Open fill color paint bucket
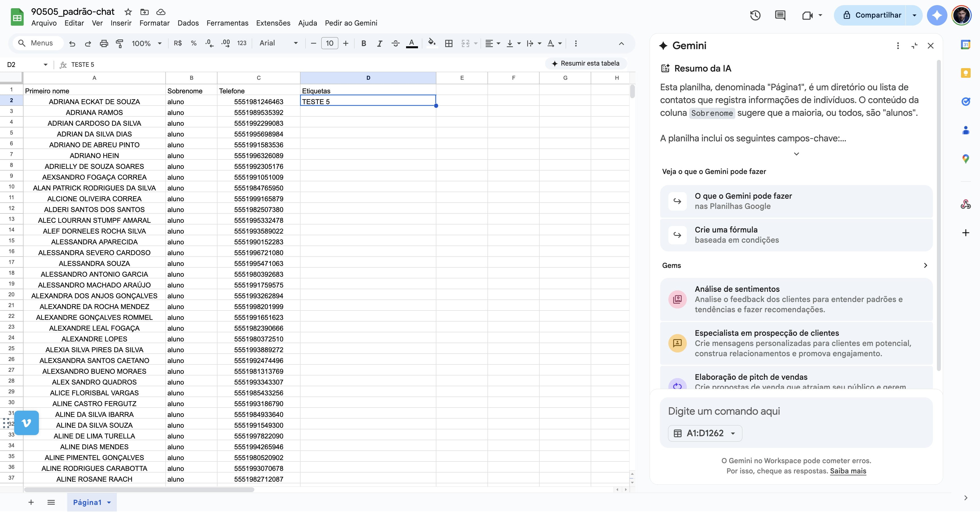This screenshot has height=512, width=980. 431,43
